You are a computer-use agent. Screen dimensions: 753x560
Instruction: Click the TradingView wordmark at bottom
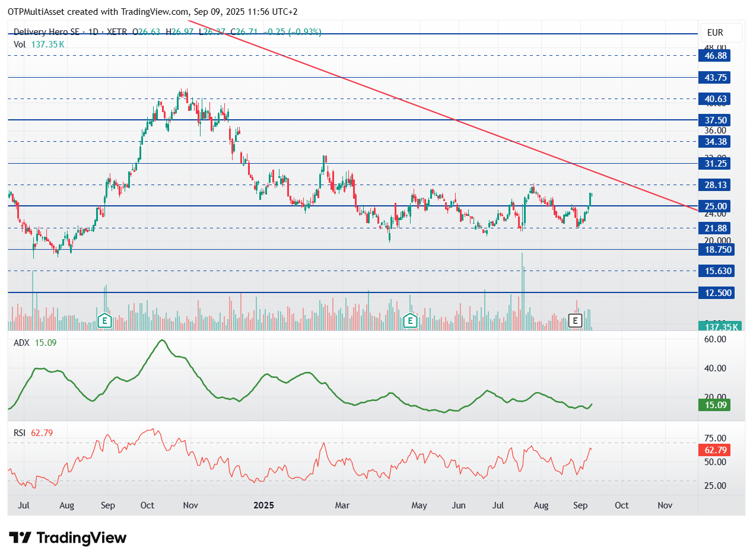click(81, 538)
